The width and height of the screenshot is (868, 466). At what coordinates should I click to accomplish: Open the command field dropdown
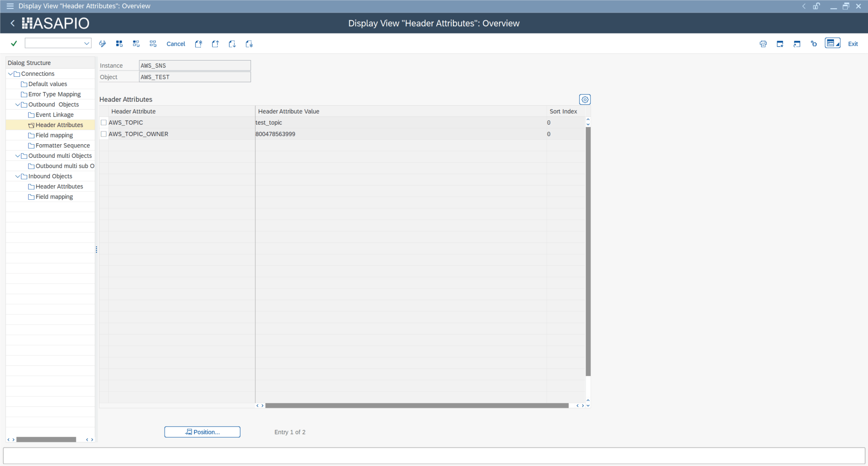click(x=86, y=43)
